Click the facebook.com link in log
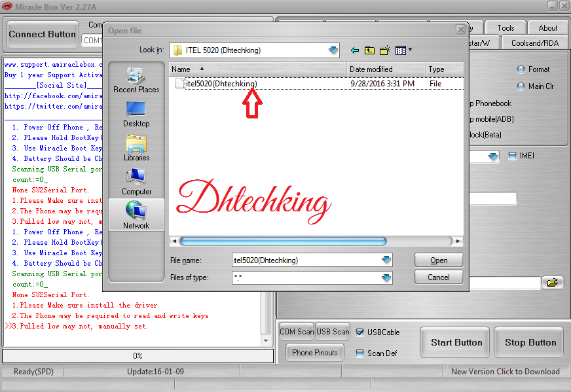This screenshot has height=392, width=571. (53, 96)
